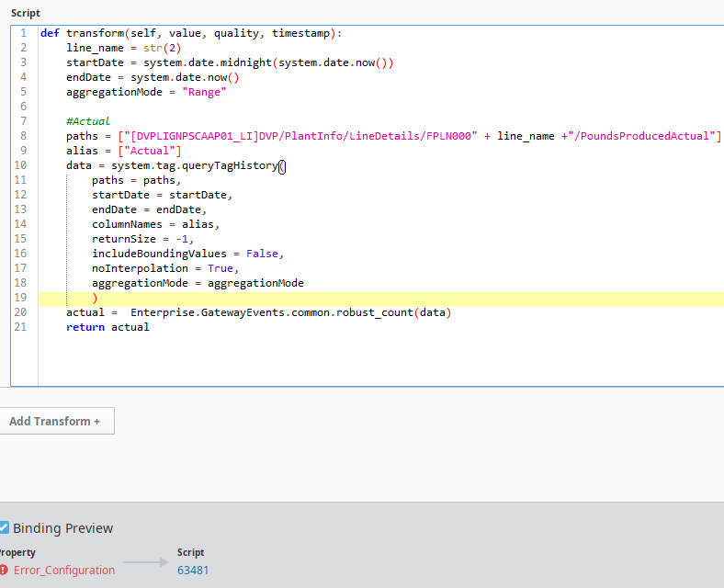Click the Script heading above the editor
This screenshot has height=588, width=724.
coord(26,13)
